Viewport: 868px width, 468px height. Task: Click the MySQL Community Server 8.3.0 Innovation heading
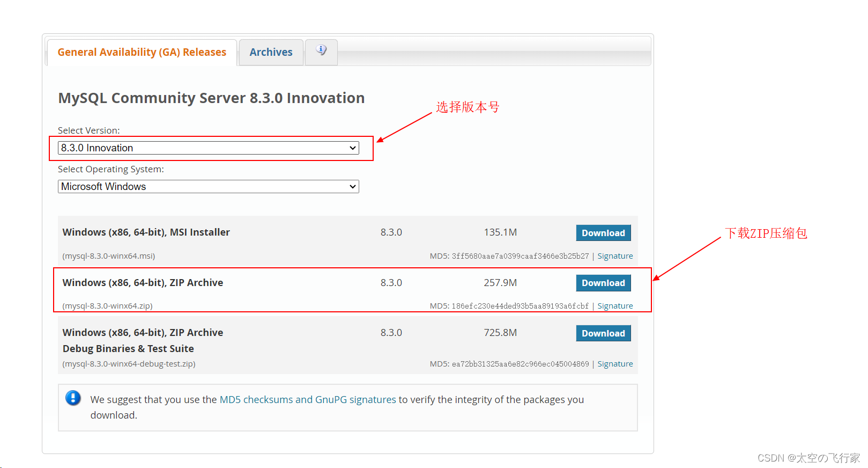pyautogui.click(x=211, y=98)
